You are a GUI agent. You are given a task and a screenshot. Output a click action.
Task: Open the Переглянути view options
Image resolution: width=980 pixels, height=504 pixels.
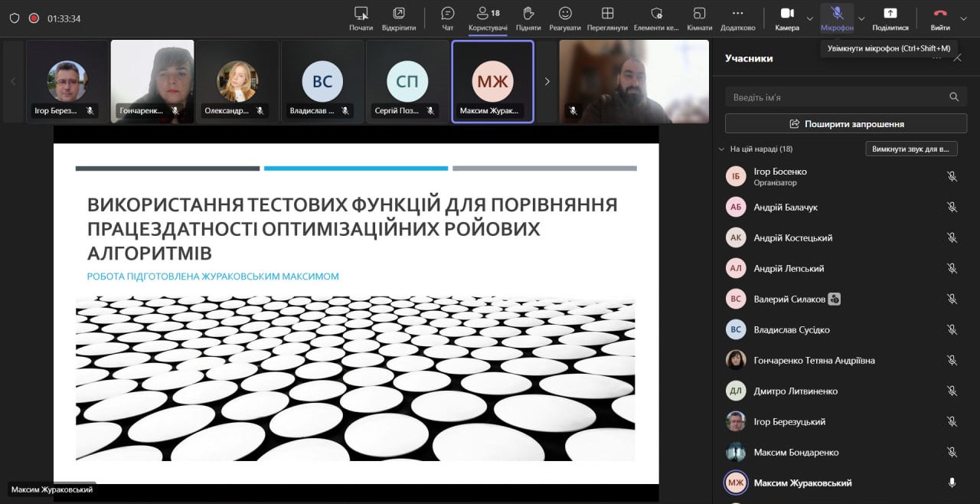click(x=607, y=18)
